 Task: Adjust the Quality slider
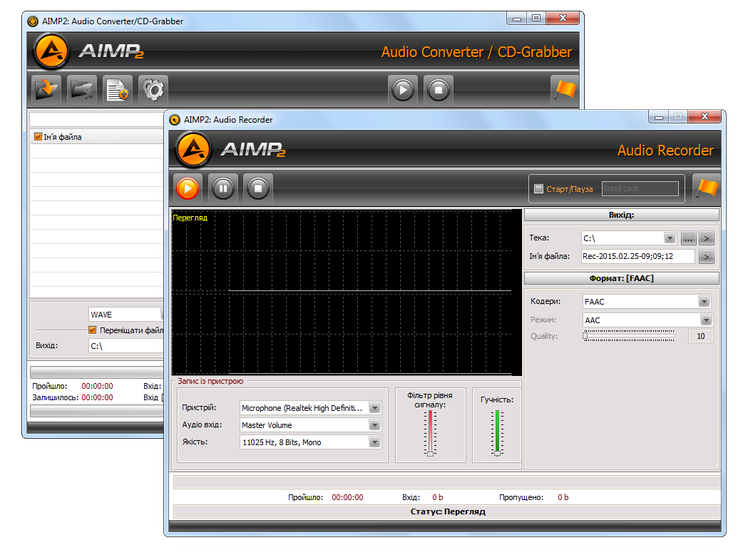[629, 335]
